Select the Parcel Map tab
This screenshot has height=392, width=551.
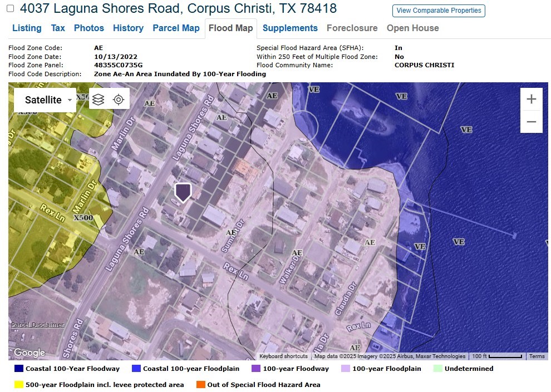tap(176, 28)
